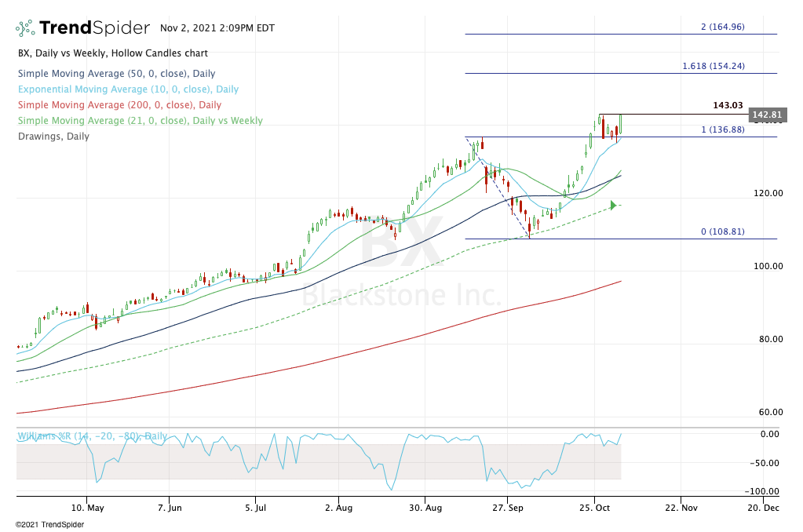Select the Simple Moving Average (200) legend entry

[119, 105]
